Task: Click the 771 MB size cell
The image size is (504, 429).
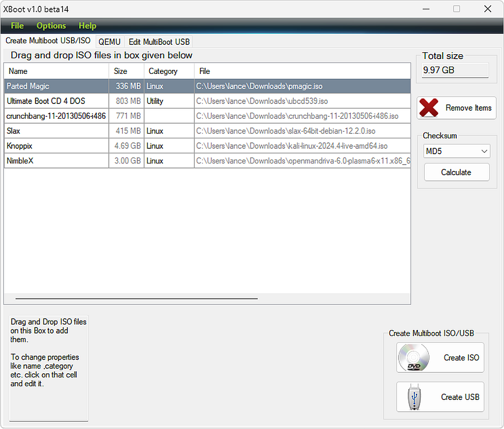Action: tap(126, 116)
